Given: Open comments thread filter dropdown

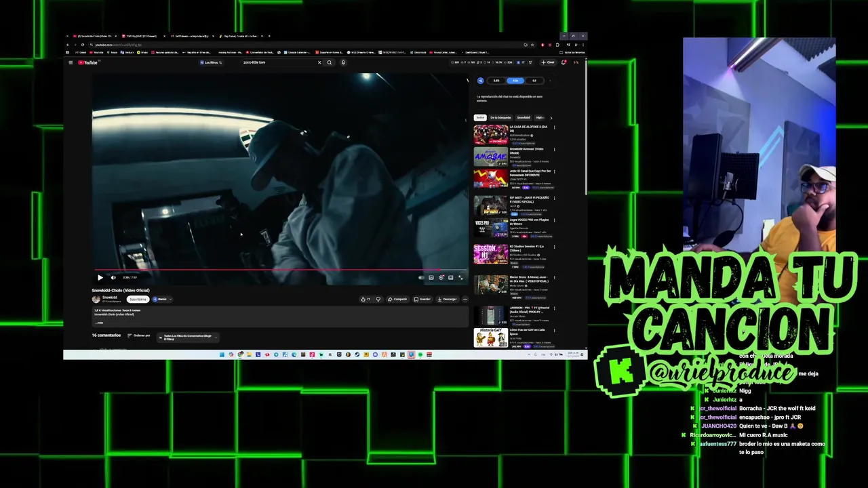Looking at the screenshot, I should (x=189, y=337).
